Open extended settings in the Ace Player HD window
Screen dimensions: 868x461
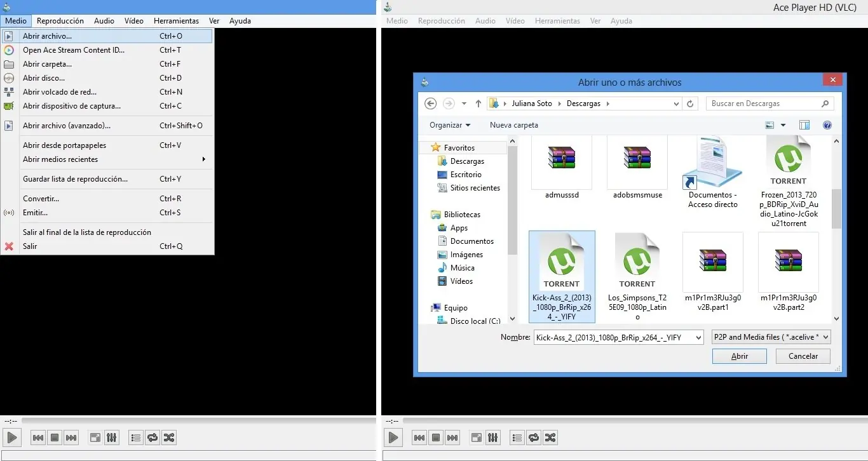492,438
